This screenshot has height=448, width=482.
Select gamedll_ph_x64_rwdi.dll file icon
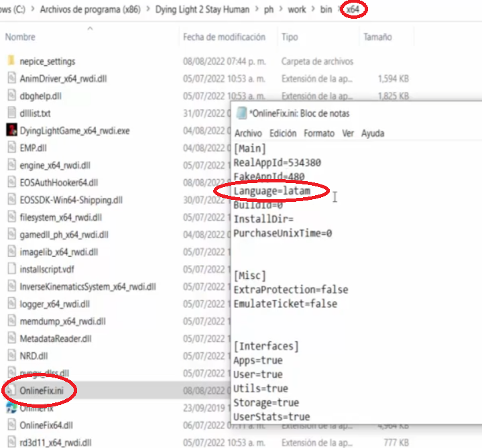(11, 234)
